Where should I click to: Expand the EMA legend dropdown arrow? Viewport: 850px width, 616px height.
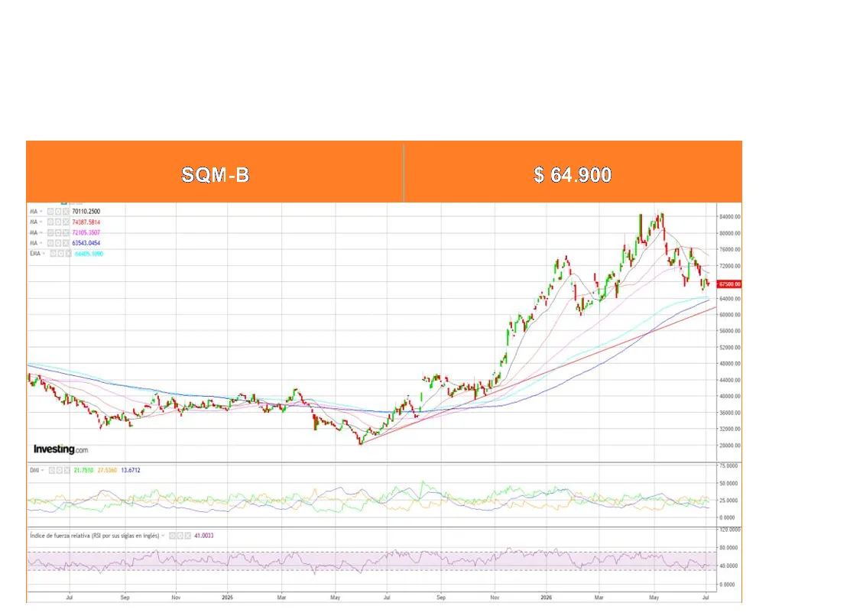click(x=44, y=254)
